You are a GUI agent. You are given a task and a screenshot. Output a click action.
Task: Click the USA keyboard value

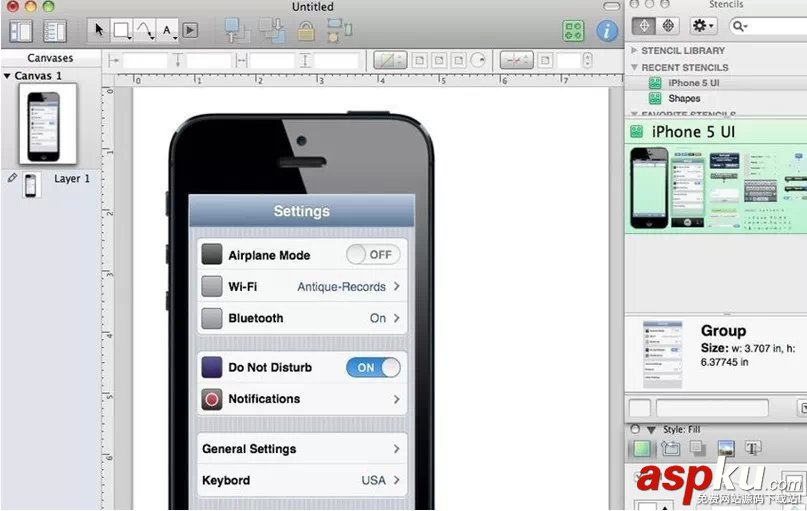374,480
